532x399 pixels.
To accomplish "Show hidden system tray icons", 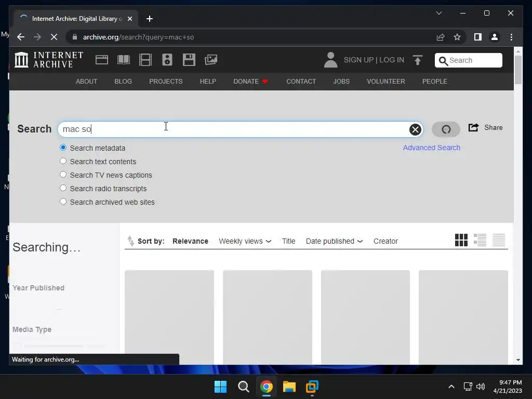I will point(451,387).
